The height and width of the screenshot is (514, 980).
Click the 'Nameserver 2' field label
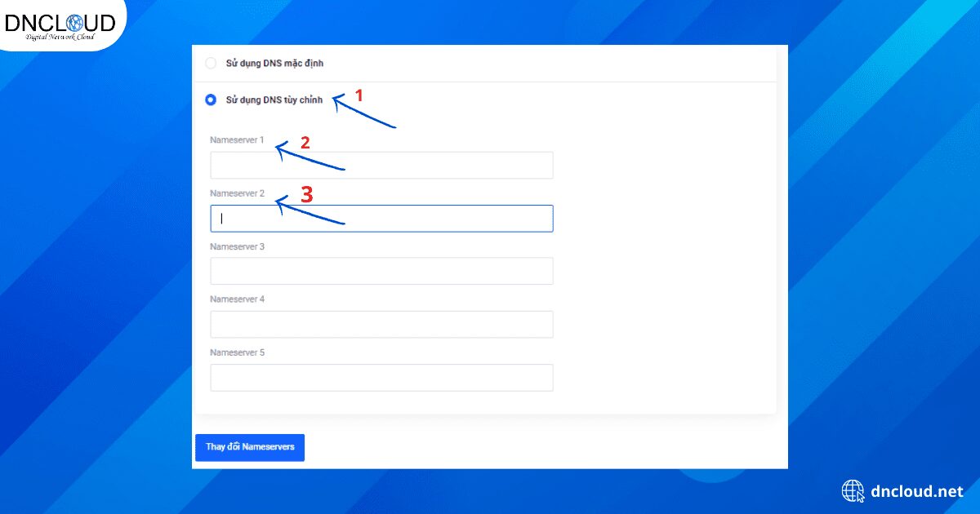(237, 193)
